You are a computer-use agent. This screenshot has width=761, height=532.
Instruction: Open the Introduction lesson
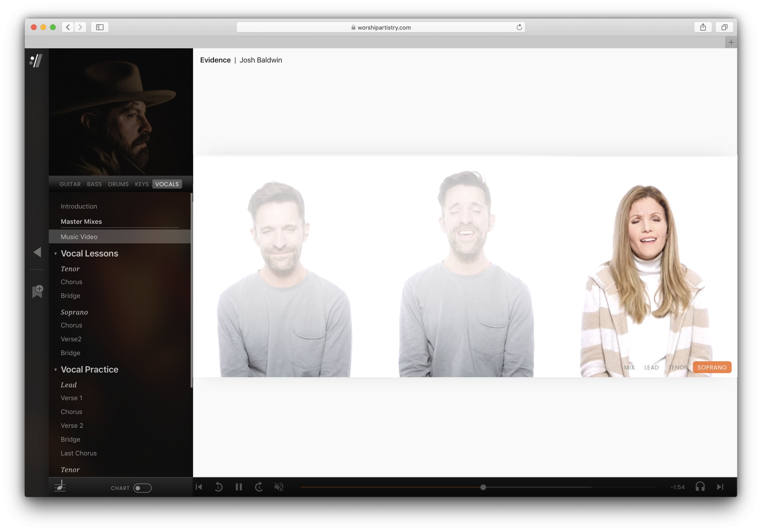coord(79,206)
